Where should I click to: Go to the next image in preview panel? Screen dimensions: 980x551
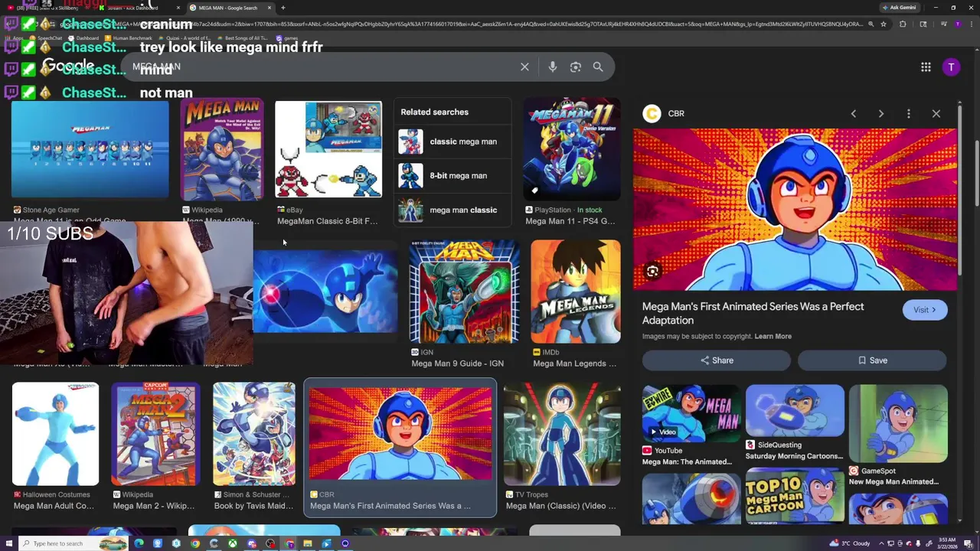tap(881, 113)
